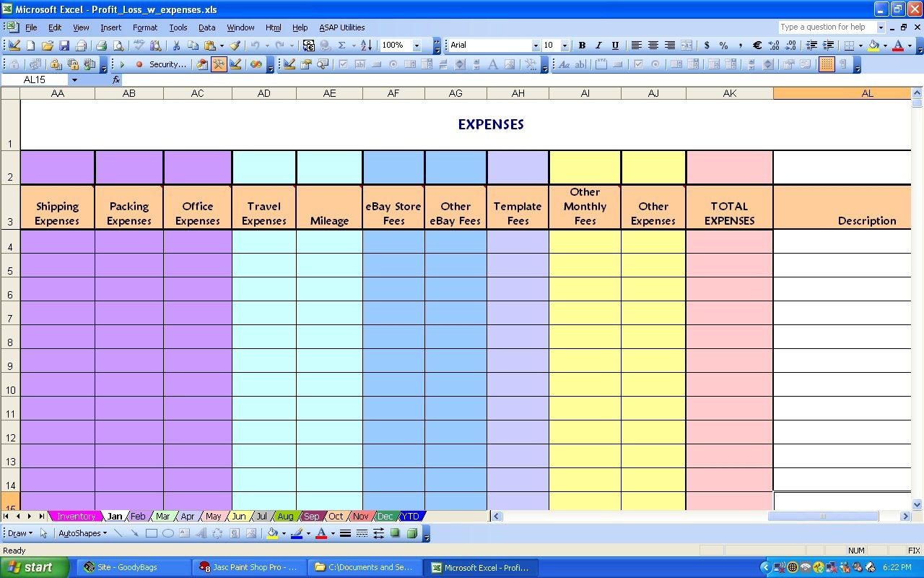Open the ASAP Utilities menu
924x578 pixels.
point(341,27)
